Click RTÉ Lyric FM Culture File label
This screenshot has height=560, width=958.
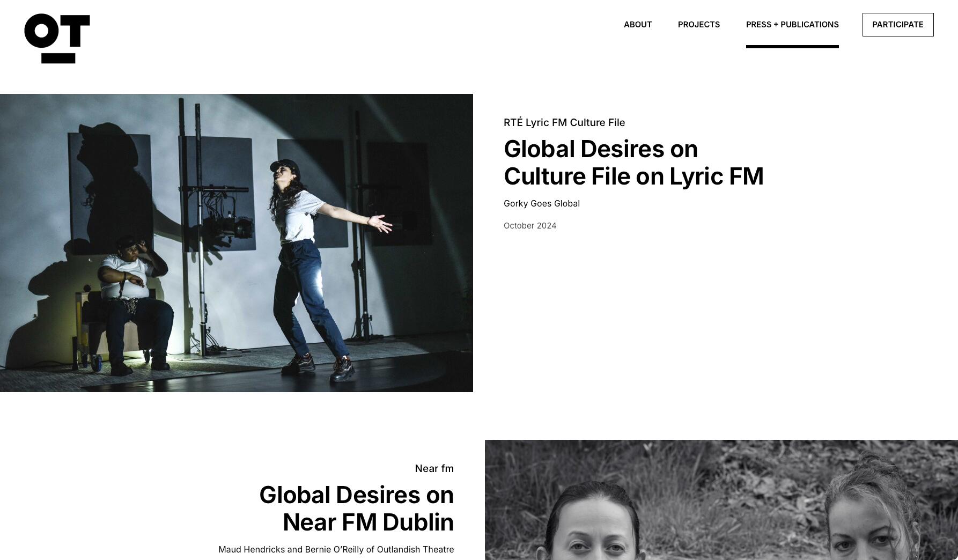click(x=564, y=122)
